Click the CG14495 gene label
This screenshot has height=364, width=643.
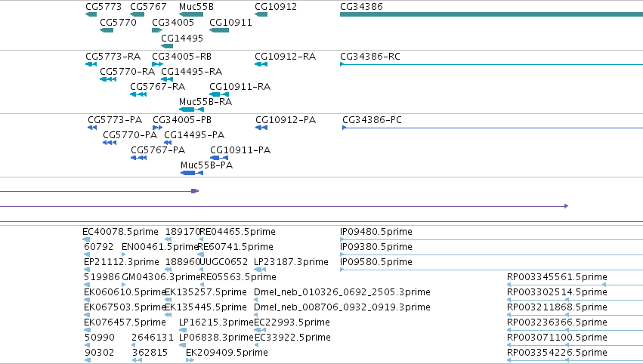(181, 38)
